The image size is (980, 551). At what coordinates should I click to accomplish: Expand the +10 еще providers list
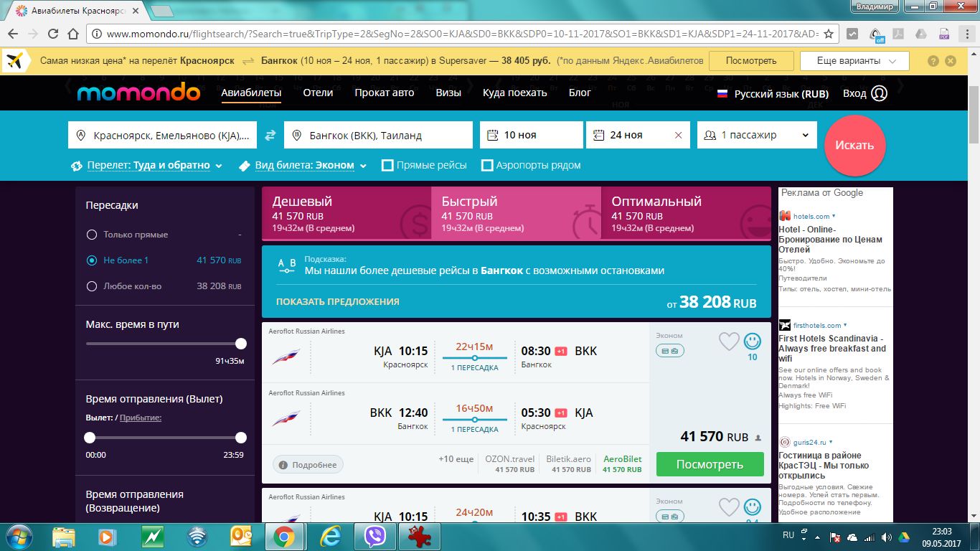456,459
